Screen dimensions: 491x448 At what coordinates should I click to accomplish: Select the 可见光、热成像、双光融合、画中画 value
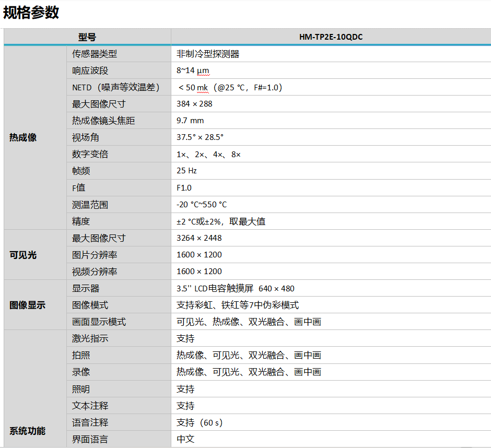pyautogui.click(x=249, y=322)
